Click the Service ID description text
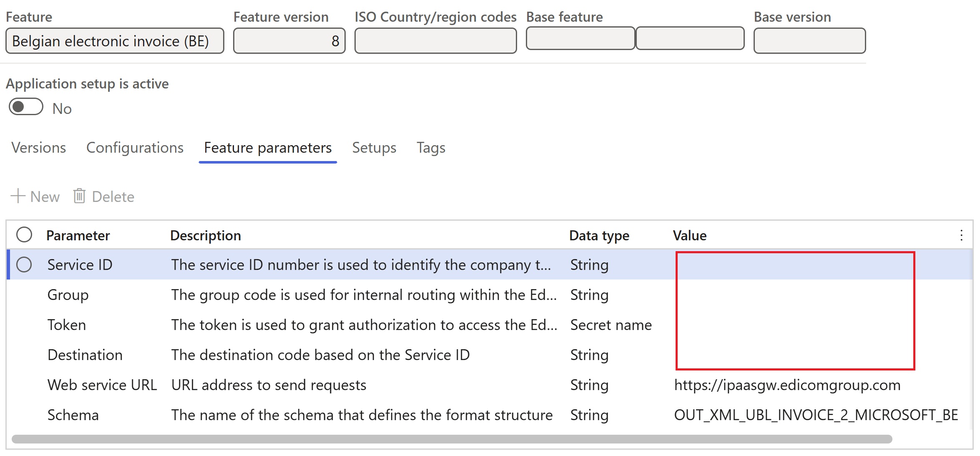Image resolution: width=980 pixels, height=456 pixels. point(361,265)
